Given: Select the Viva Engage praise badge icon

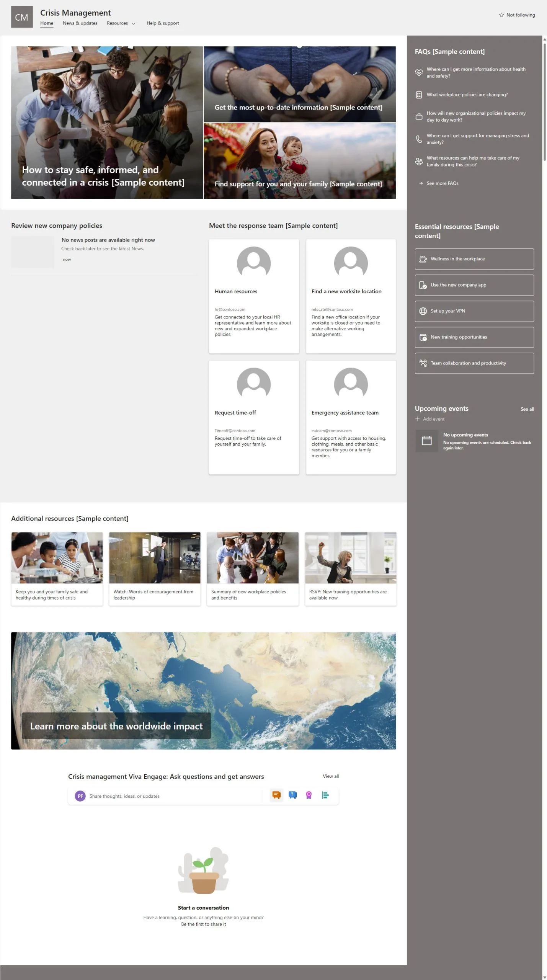Looking at the screenshot, I should click(309, 795).
